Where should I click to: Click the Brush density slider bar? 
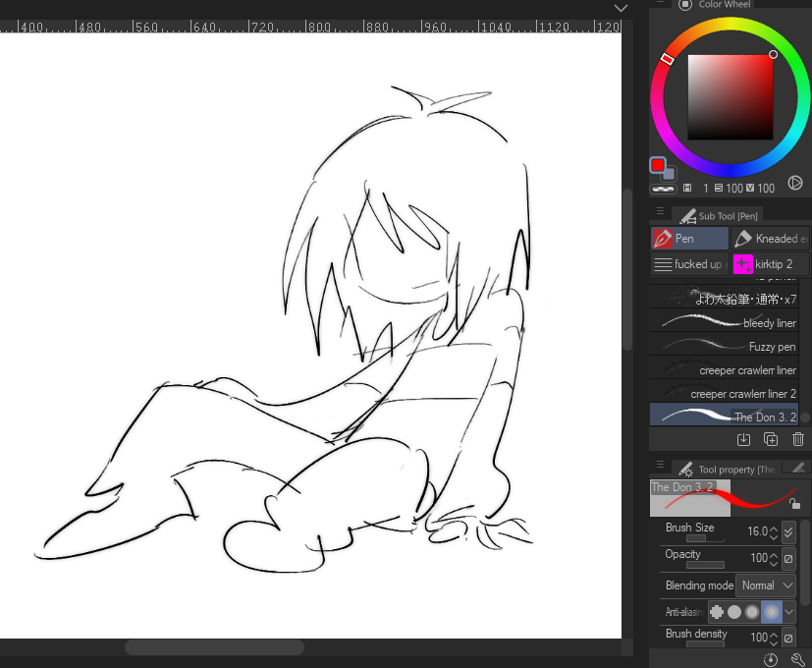pyautogui.click(x=705, y=644)
